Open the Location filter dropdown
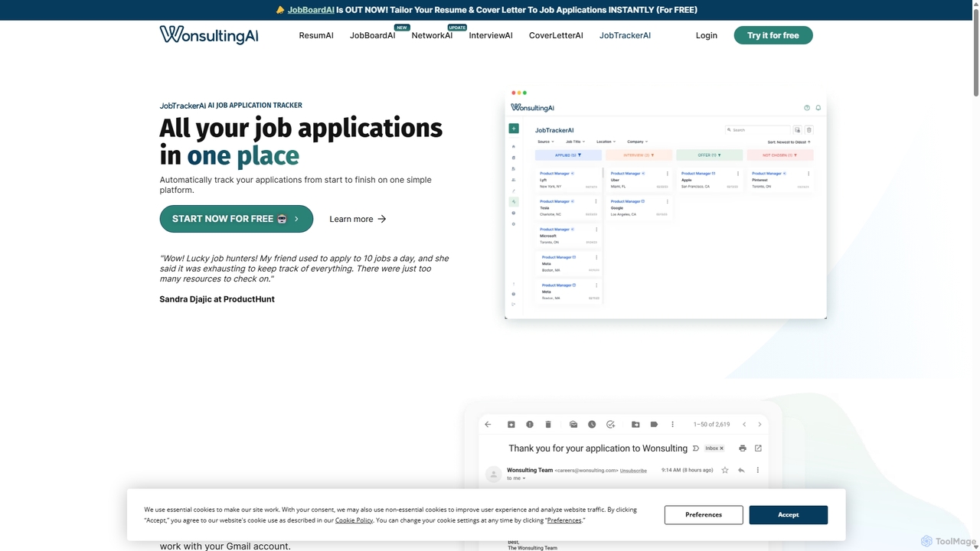This screenshot has width=980, height=551. pyautogui.click(x=606, y=142)
